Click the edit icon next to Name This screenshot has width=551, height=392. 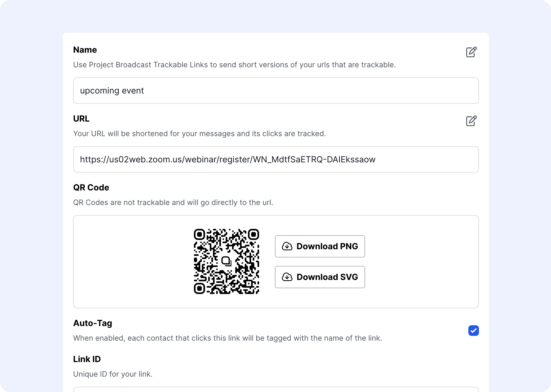pyautogui.click(x=471, y=52)
